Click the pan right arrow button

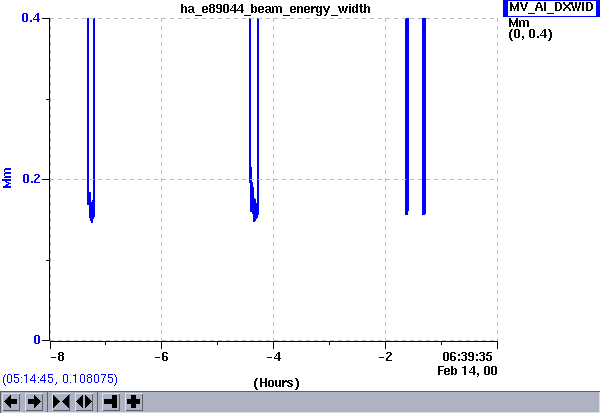pos(34,402)
